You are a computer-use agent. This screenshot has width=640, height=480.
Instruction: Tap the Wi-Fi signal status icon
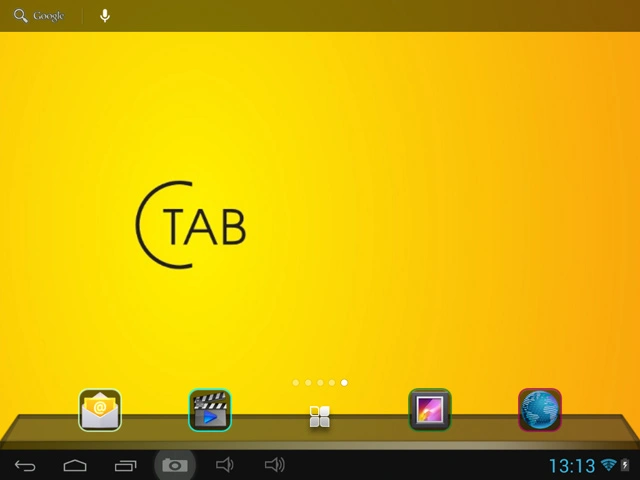609,466
